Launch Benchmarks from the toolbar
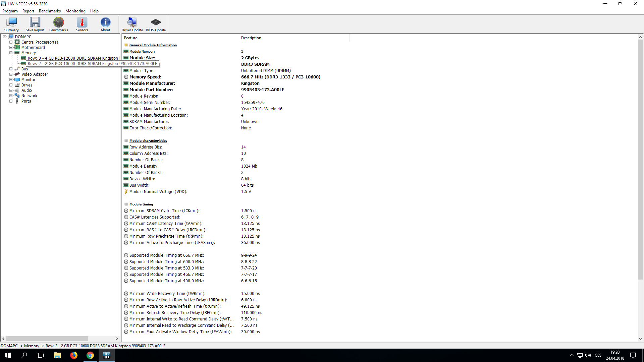This screenshot has height=362, width=644. point(58,24)
